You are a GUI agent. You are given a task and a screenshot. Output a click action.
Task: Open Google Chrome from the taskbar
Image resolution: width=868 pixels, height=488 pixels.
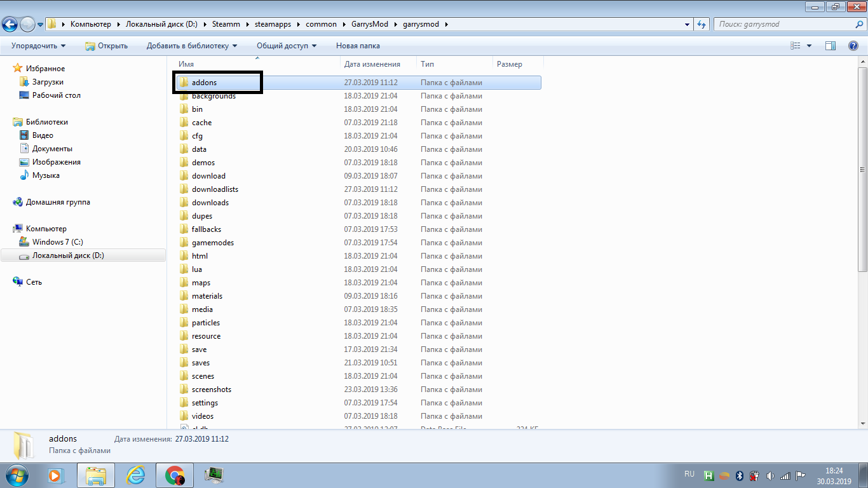[174, 475]
